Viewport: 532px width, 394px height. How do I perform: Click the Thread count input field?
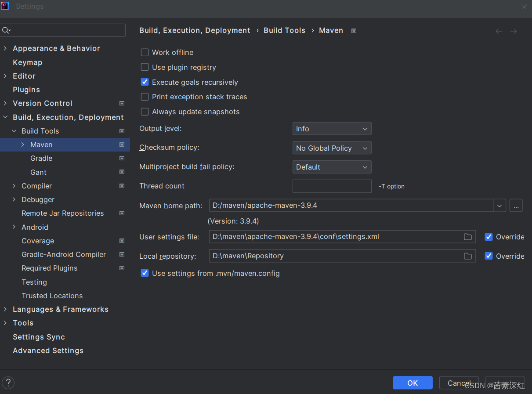coord(332,186)
